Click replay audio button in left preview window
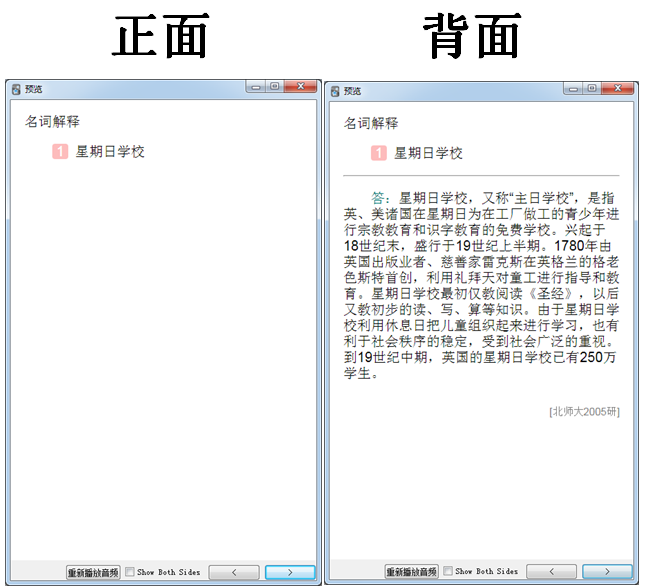This screenshot has height=587, width=646. click(x=93, y=572)
